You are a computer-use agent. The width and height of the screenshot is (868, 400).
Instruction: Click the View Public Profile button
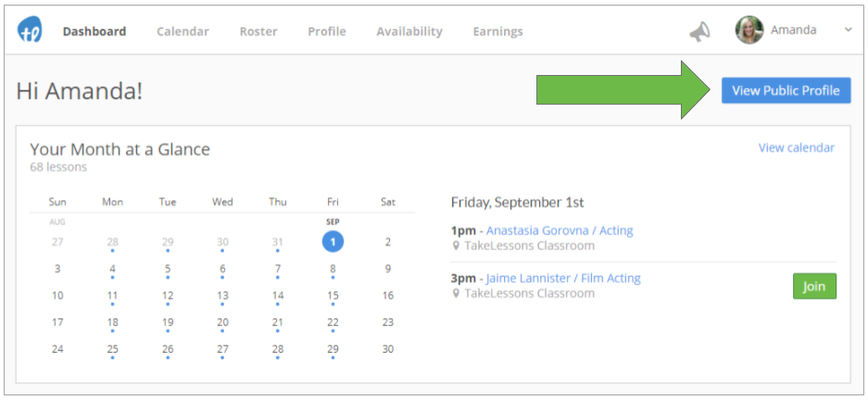pyautogui.click(x=786, y=91)
